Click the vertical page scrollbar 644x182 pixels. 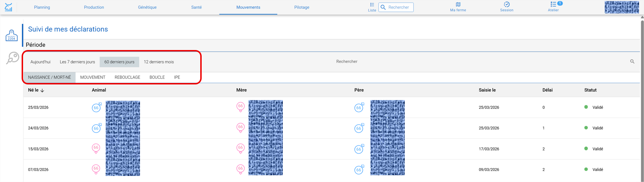pos(642,99)
